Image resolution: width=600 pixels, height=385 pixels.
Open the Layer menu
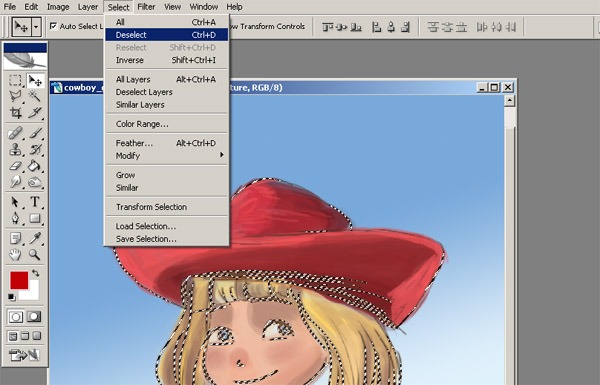pos(88,7)
